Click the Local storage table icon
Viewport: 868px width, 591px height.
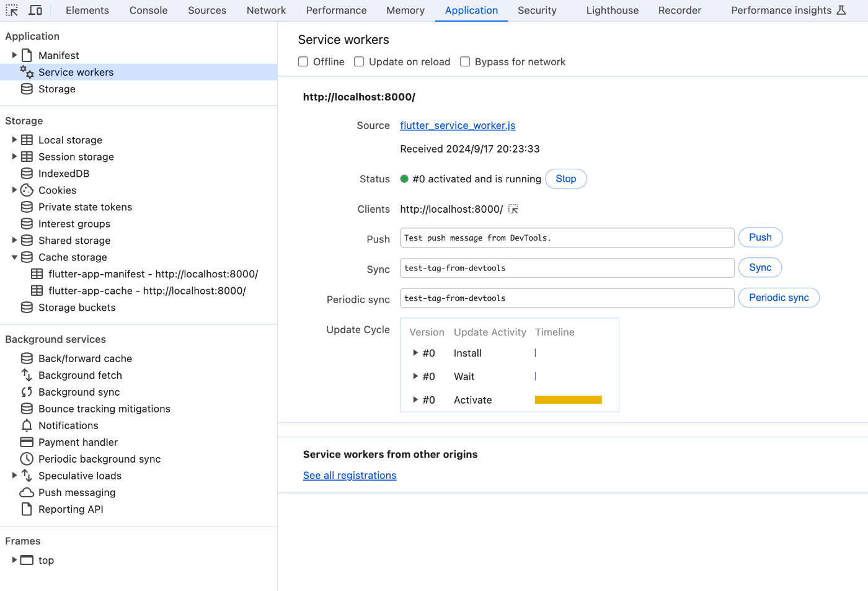pos(27,140)
